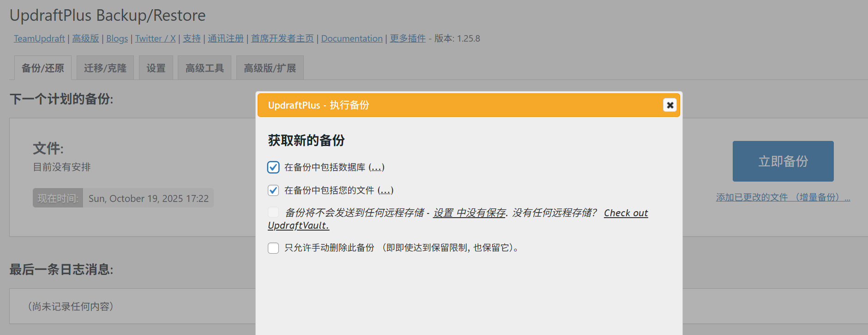The image size is (868, 335).
Task: Open 设置 link in remote storage note
Action: click(443, 213)
